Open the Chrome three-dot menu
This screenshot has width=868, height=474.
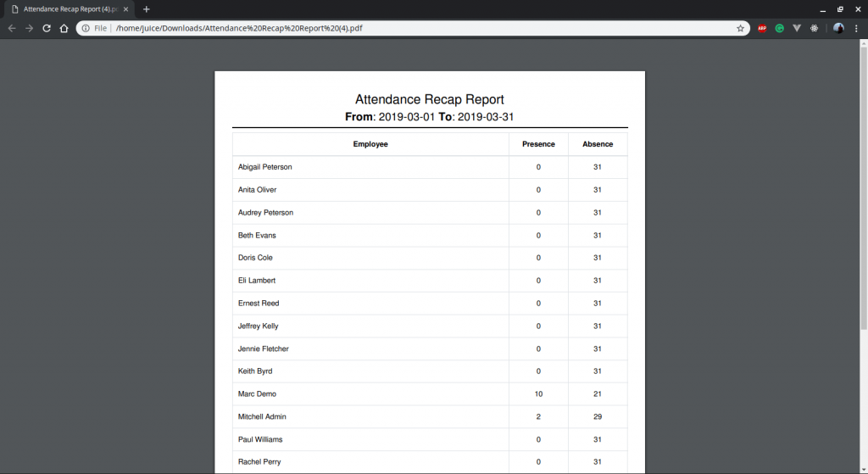(856, 28)
